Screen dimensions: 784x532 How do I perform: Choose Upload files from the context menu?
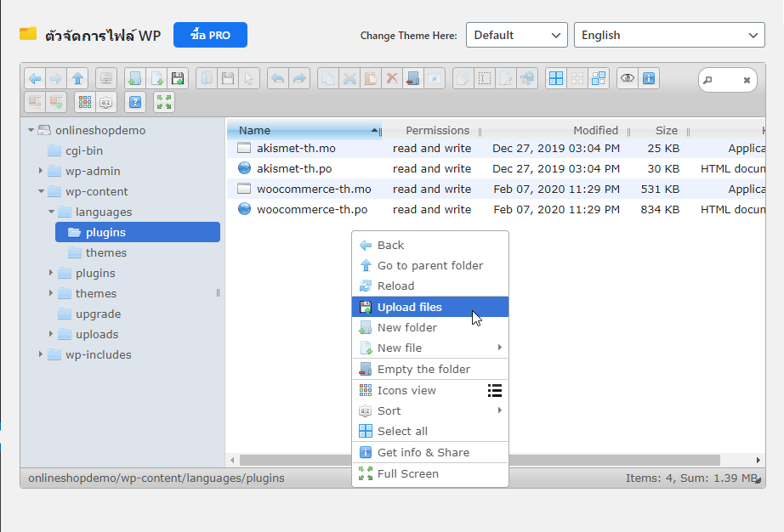pos(430,307)
